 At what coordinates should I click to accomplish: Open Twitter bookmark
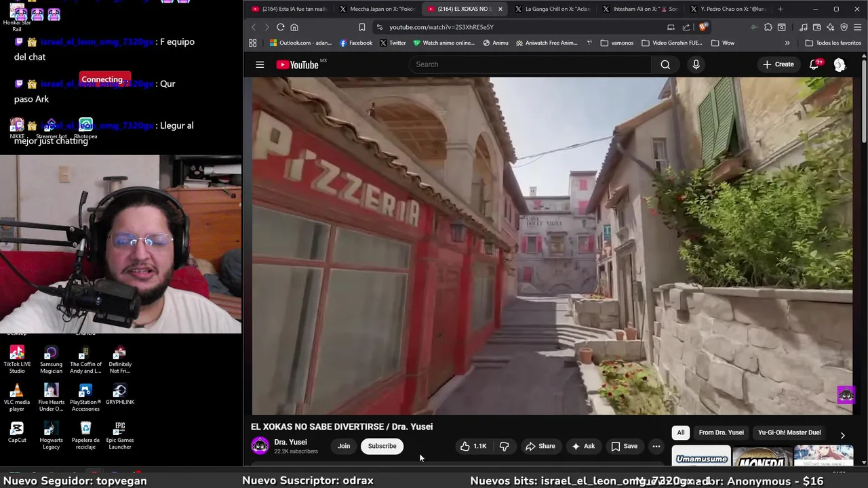point(393,43)
